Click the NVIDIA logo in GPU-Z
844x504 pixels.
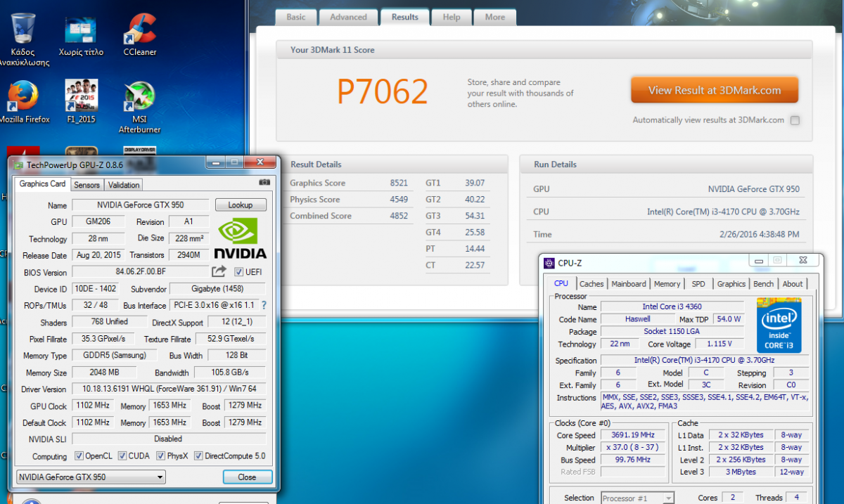coord(241,238)
